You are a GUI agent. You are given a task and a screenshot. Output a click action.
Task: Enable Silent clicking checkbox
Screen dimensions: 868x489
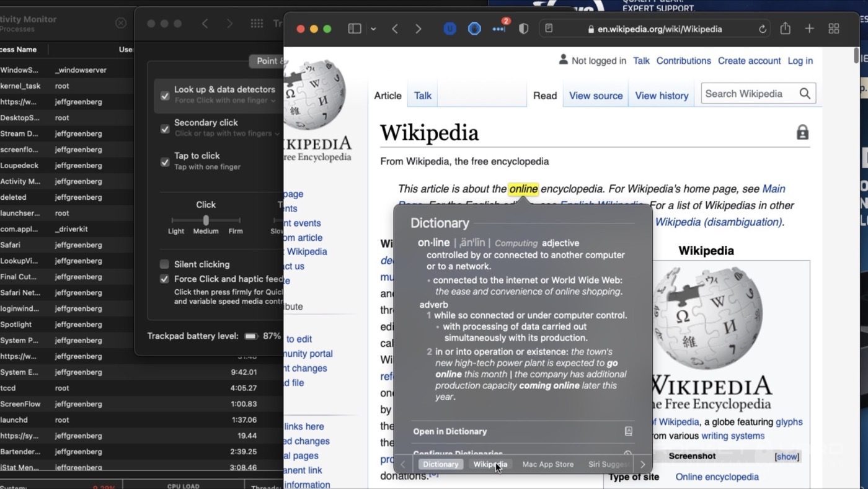164,264
